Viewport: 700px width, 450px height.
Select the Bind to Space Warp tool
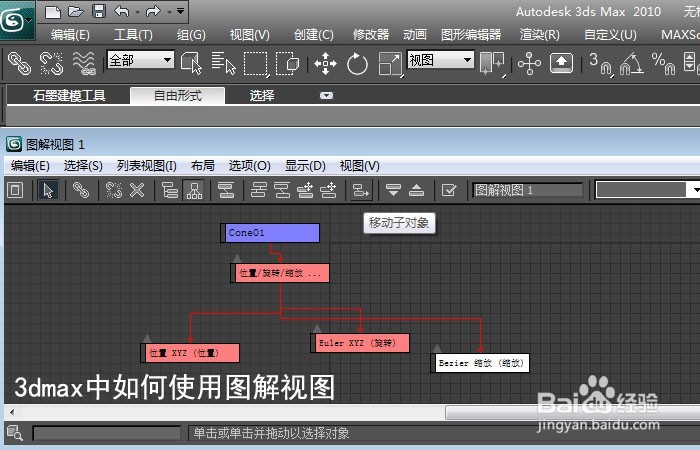tap(84, 63)
